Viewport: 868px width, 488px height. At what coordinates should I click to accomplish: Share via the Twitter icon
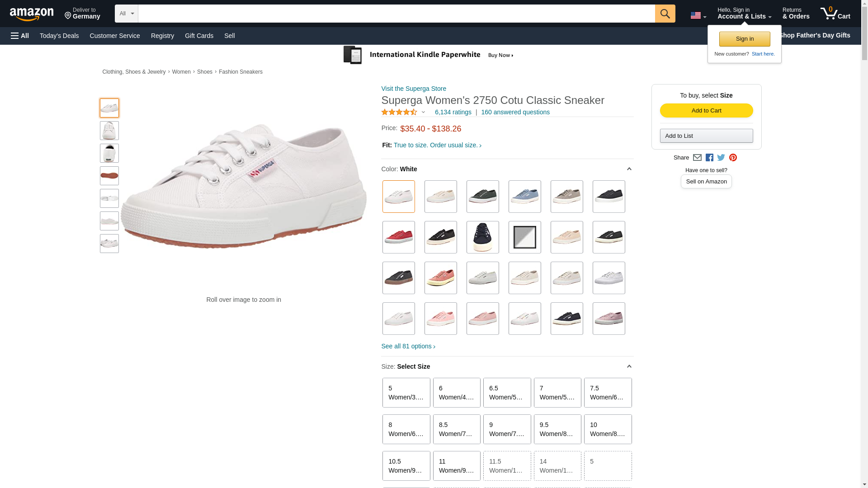[721, 158]
